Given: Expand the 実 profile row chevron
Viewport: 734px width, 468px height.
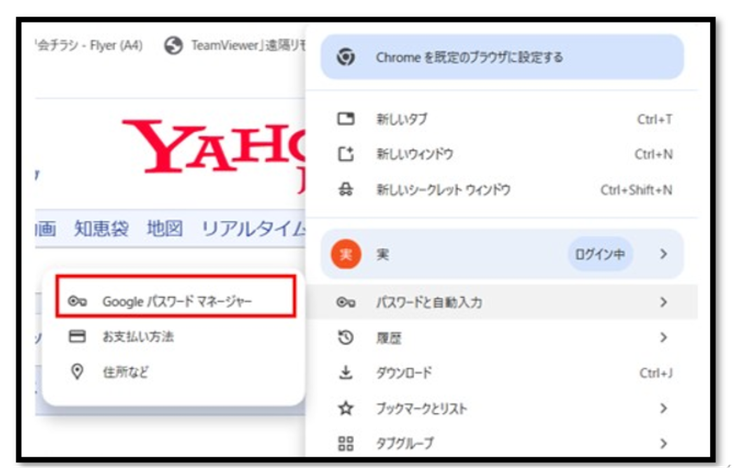Looking at the screenshot, I should click(663, 254).
